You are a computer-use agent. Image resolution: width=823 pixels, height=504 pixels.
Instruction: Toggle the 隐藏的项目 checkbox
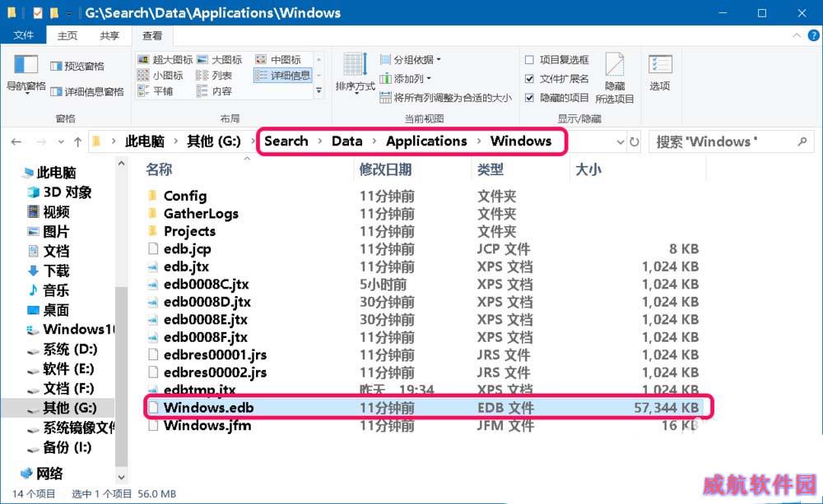coord(530,98)
